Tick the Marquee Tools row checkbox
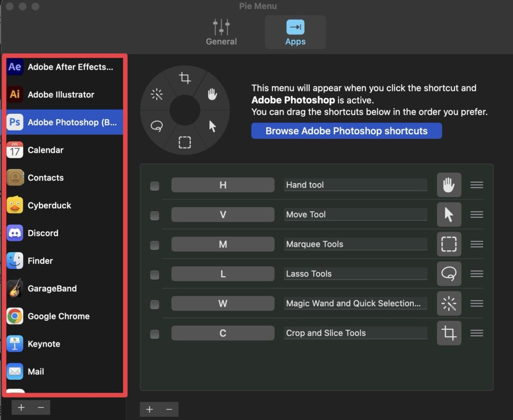513x420 pixels. (154, 245)
